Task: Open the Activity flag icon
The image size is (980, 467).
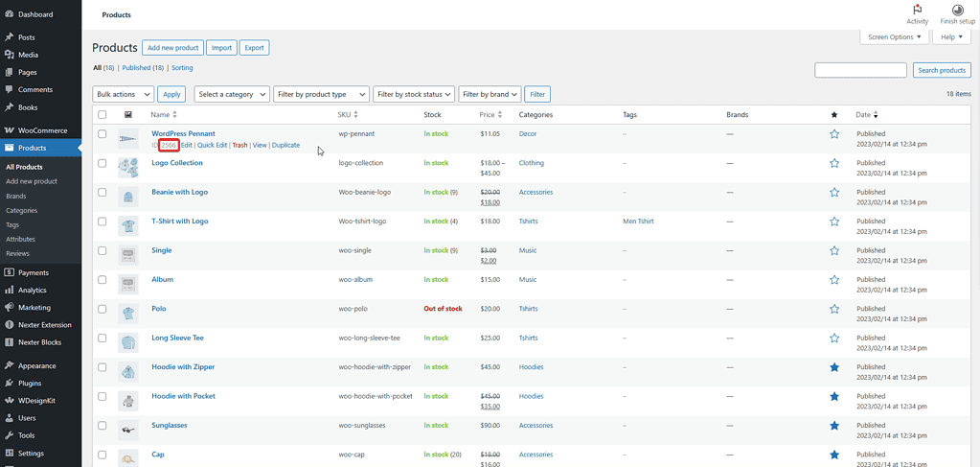Action: (918, 10)
